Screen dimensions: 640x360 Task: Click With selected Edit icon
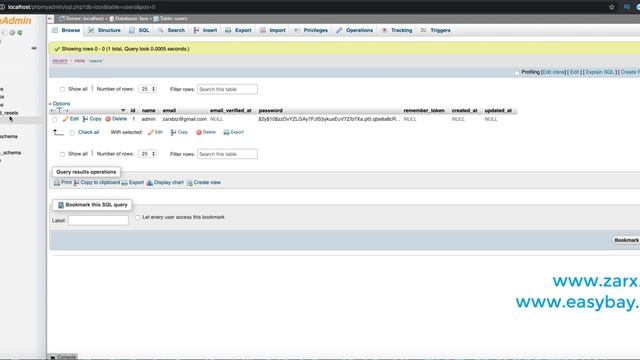click(155, 132)
